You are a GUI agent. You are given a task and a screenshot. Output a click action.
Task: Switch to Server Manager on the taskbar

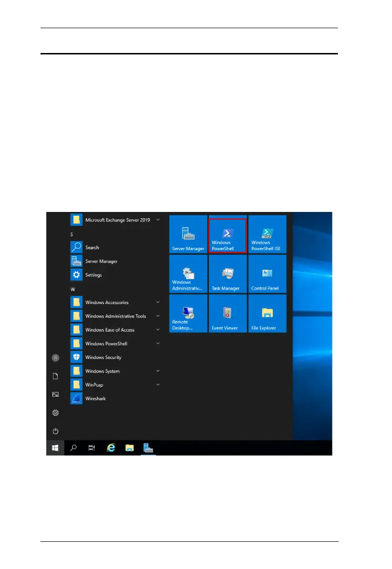coord(148,448)
